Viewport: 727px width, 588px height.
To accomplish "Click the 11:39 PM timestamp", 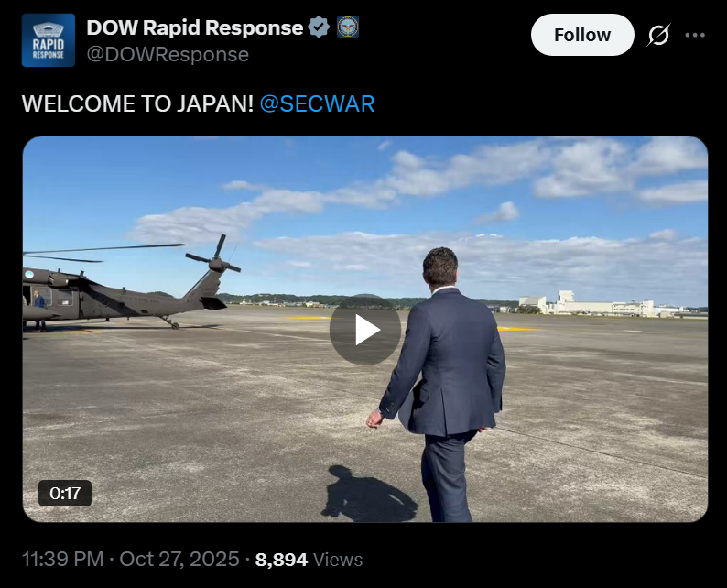I will pyautogui.click(x=62, y=560).
